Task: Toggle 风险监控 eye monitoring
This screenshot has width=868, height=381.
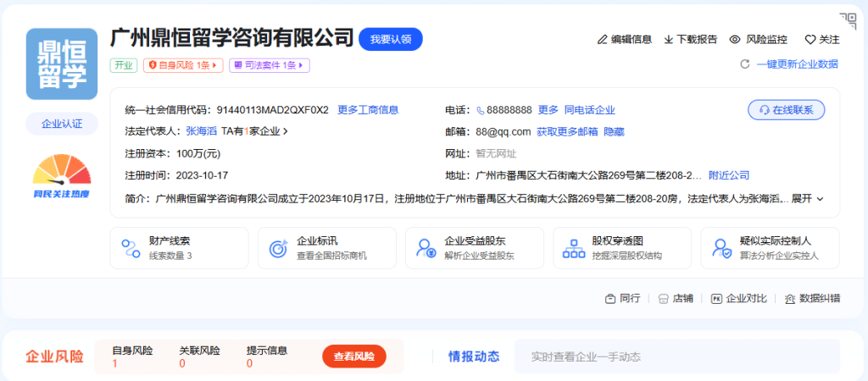Action: click(735, 40)
